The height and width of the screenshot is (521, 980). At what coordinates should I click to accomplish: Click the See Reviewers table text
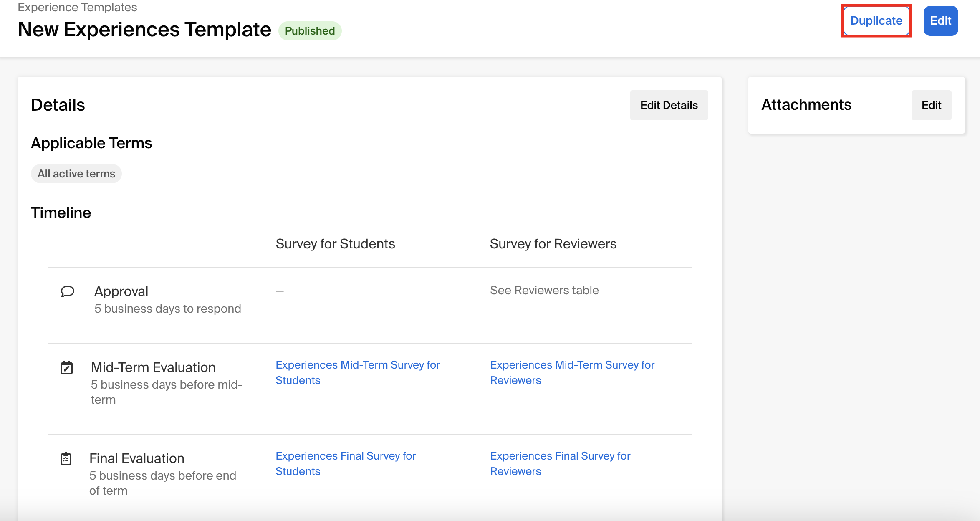click(544, 290)
